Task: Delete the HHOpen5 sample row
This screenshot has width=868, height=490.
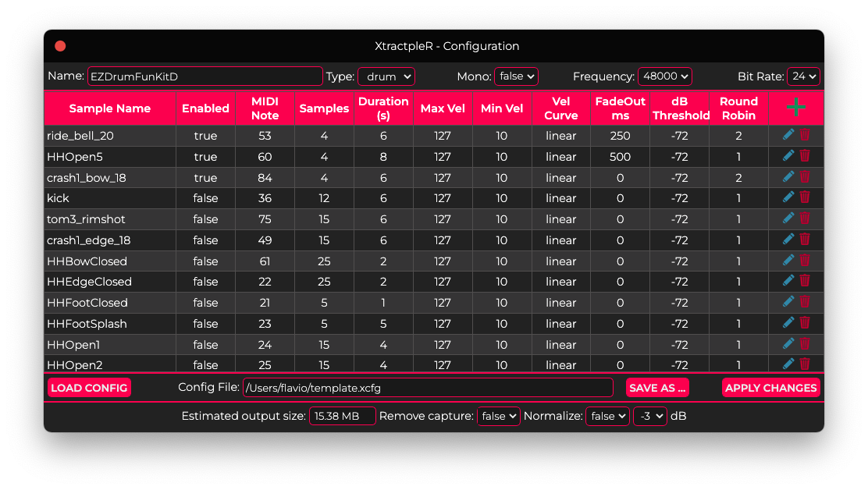Action: point(805,156)
